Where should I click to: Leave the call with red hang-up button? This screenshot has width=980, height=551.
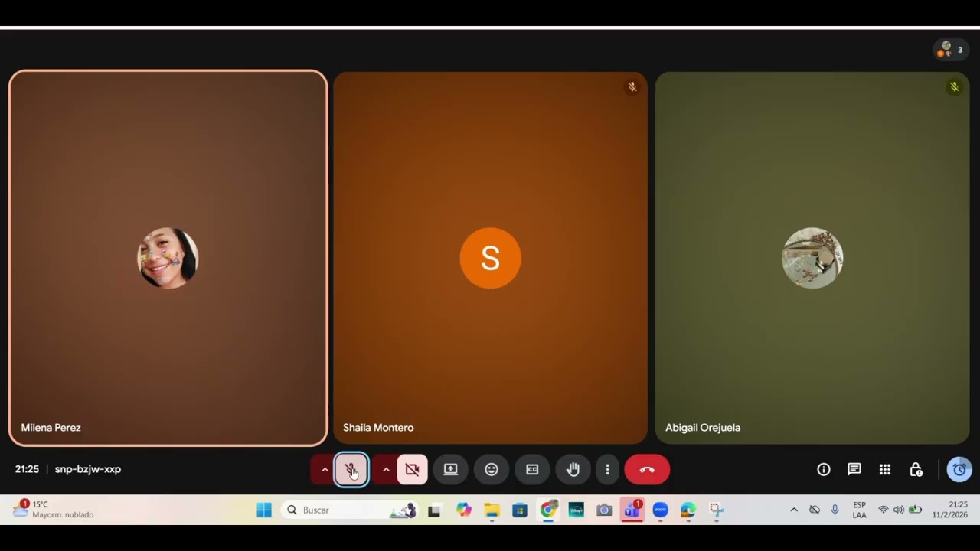(647, 470)
